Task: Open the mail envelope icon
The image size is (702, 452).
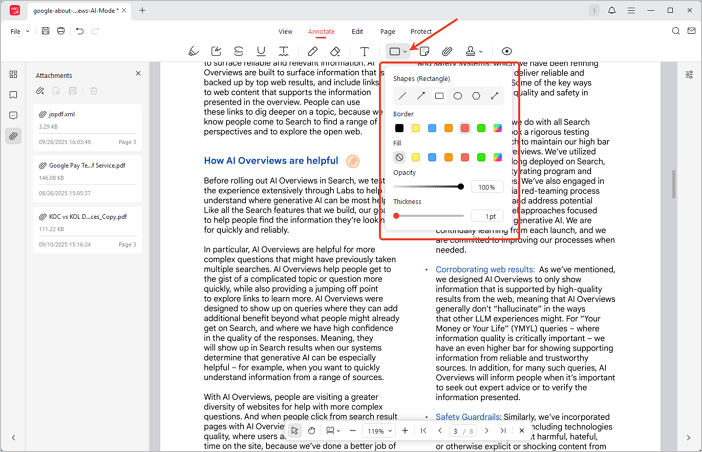Action: [x=691, y=31]
